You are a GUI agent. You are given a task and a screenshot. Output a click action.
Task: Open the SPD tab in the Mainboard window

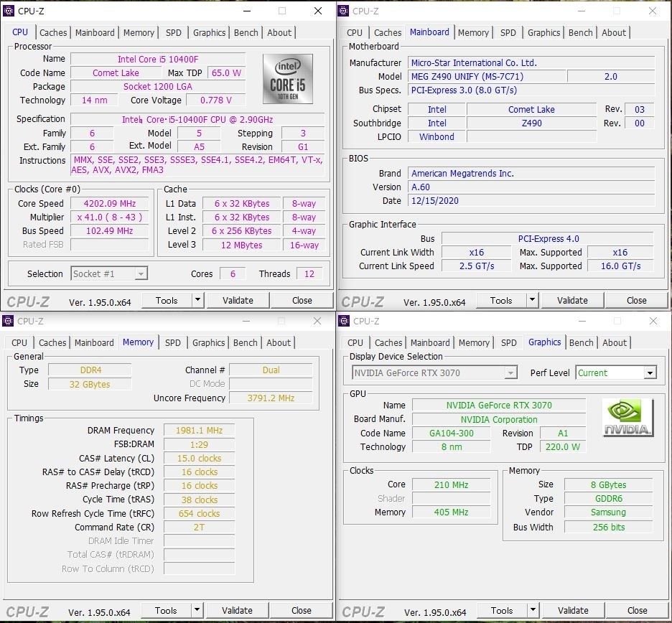[508, 32]
